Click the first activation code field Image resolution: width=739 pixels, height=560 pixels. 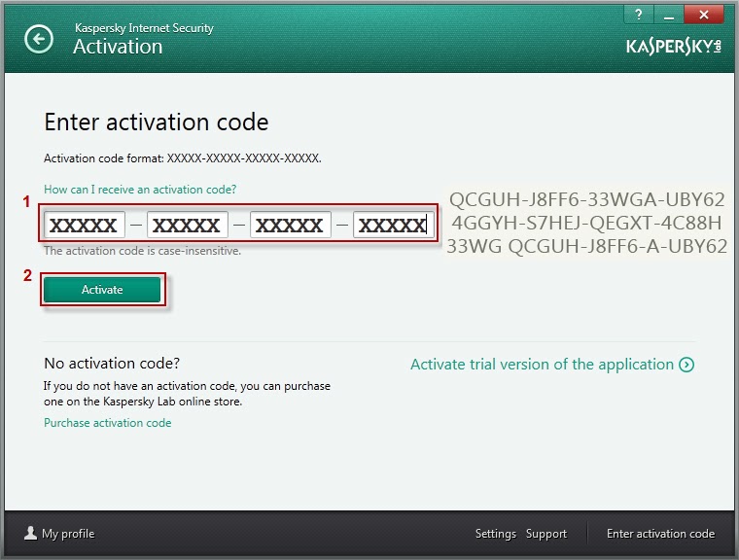click(x=85, y=225)
